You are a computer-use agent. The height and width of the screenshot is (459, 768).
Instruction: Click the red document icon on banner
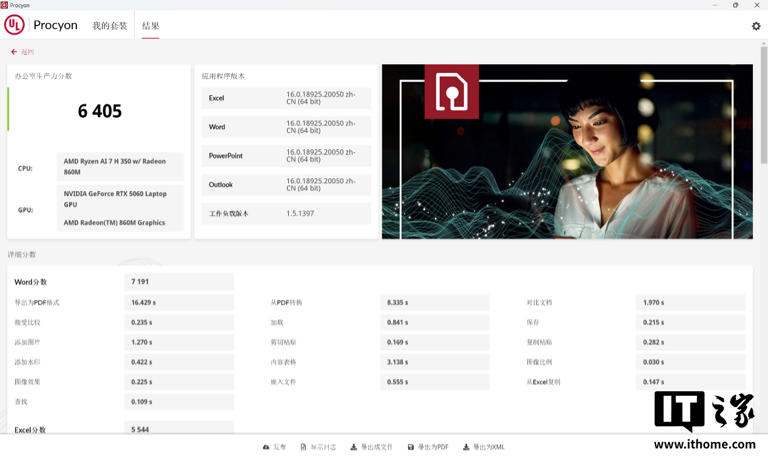click(452, 92)
